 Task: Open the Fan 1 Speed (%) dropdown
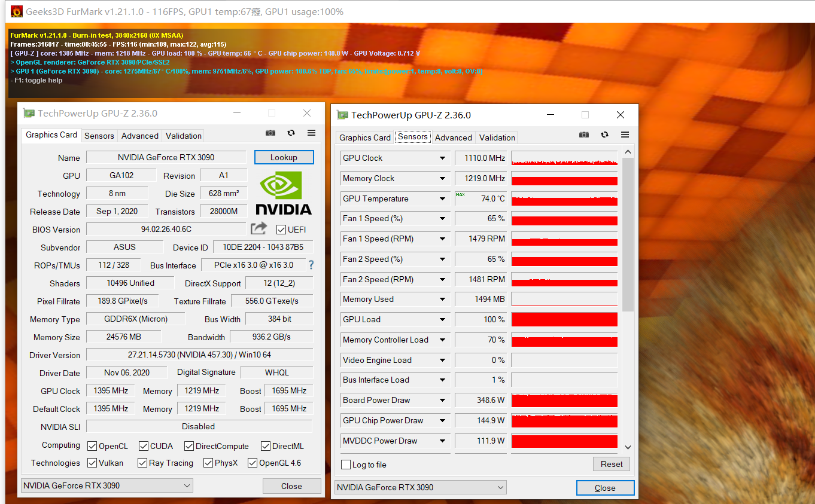pos(442,218)
